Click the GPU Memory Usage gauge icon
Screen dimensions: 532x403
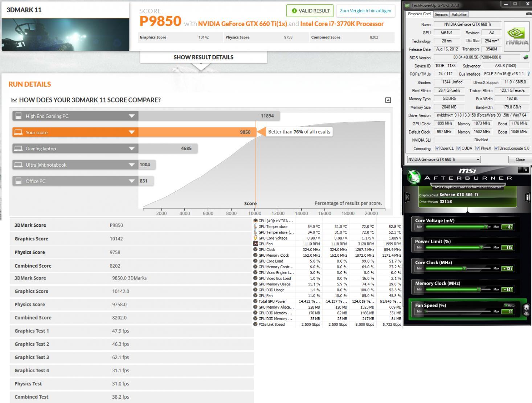(x=255, y=284)
